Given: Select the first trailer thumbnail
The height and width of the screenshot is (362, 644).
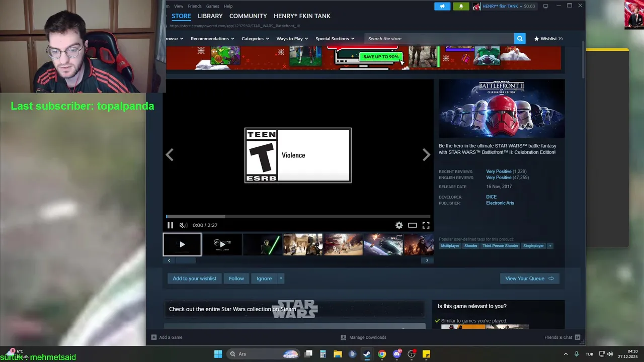Looking at the screenshot, I should point(182,244).
